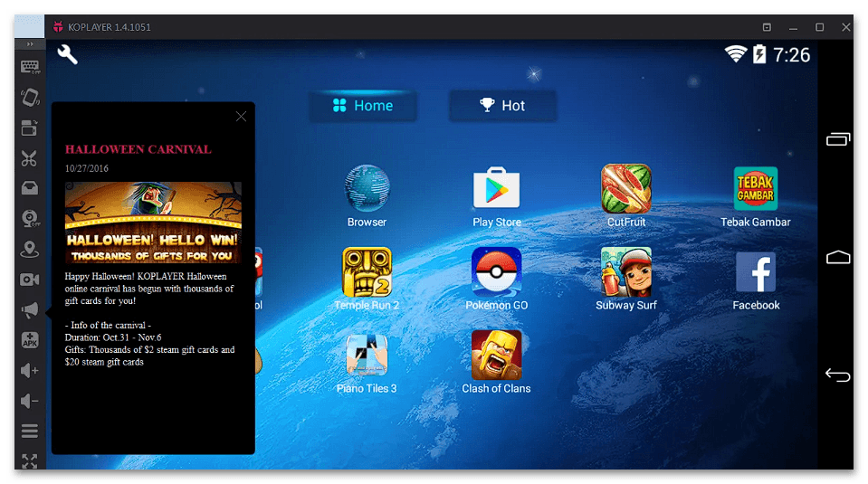Decrease volume with the speaker minus icon
The width and height of the screenshot is (868, 484).
[x=30, y=401]
